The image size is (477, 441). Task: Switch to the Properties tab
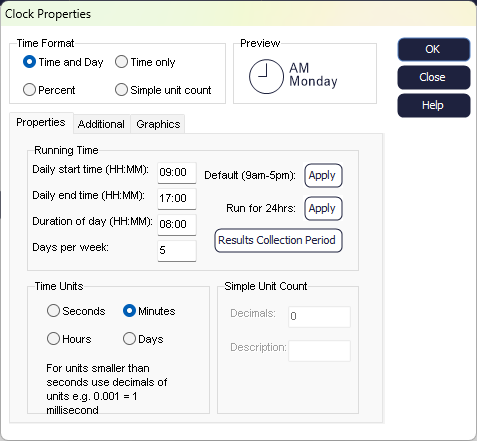coord(41,123)
